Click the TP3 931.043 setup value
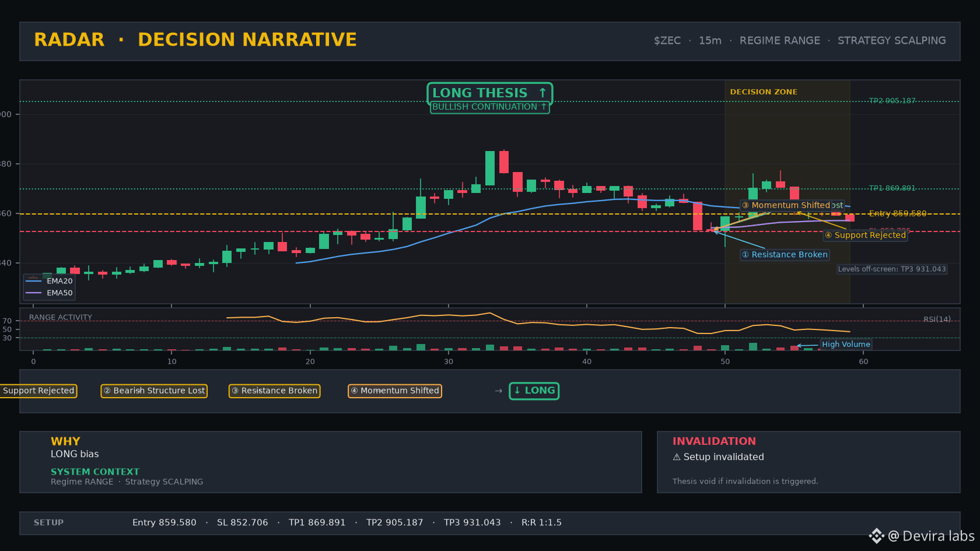980x551 pixels. point(473,523)
